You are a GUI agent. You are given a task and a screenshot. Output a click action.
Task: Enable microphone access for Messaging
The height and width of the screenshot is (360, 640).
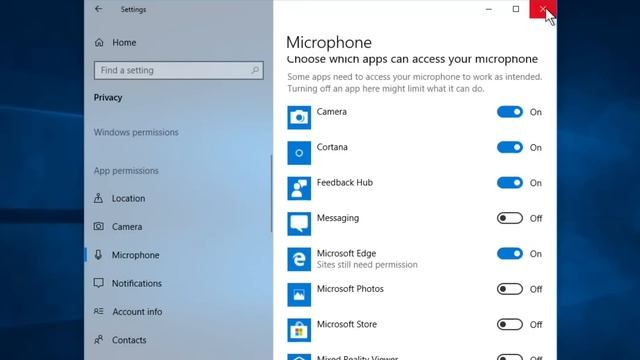click(x=510, y=218)
